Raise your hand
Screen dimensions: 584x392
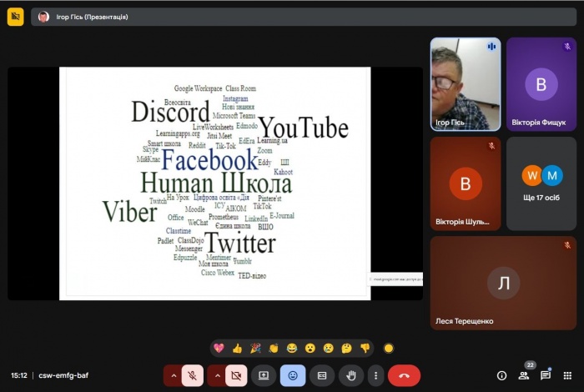[350, 375]
